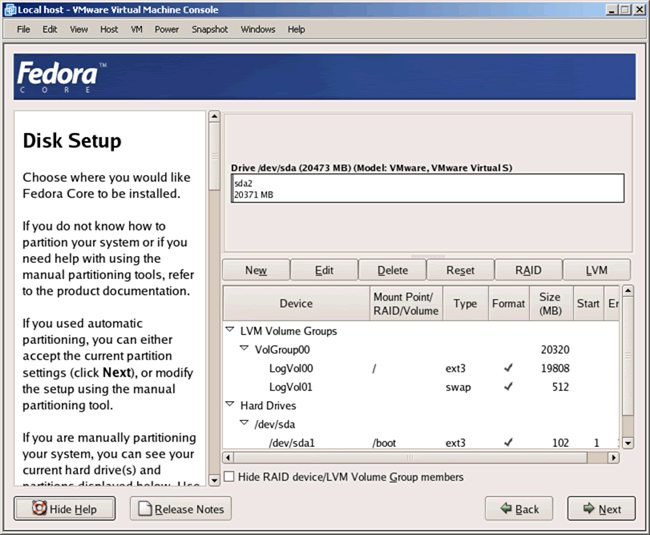Click the VMware console title bar icon

pyautogui.click(x=9, y=9)
